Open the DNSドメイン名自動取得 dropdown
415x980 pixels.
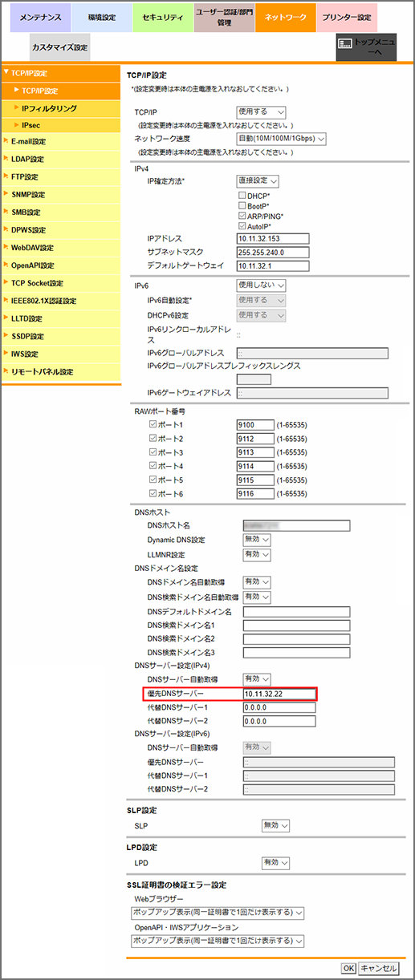coord(257,582)
